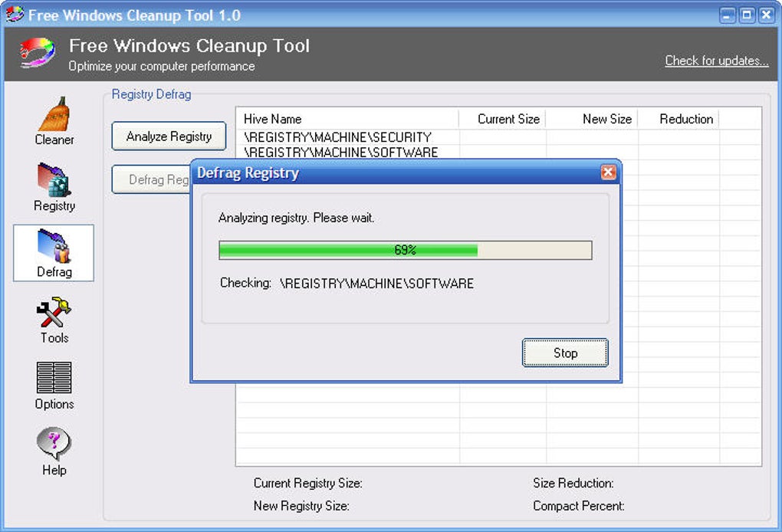Click the Compact Percent label
The width and height of the screenshot is (782, 532).
click(579, 506)
